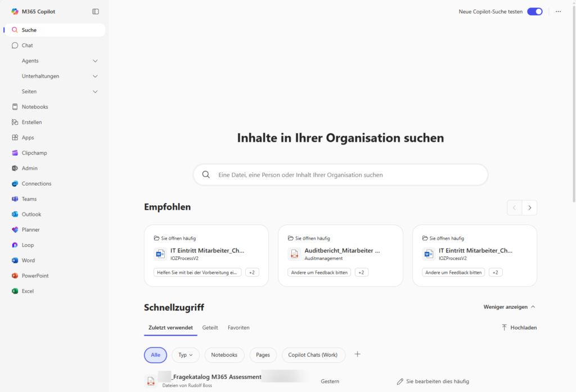Switch to the Favoriten tab
The height and width of the screenshot is (392, 576).
238,327
